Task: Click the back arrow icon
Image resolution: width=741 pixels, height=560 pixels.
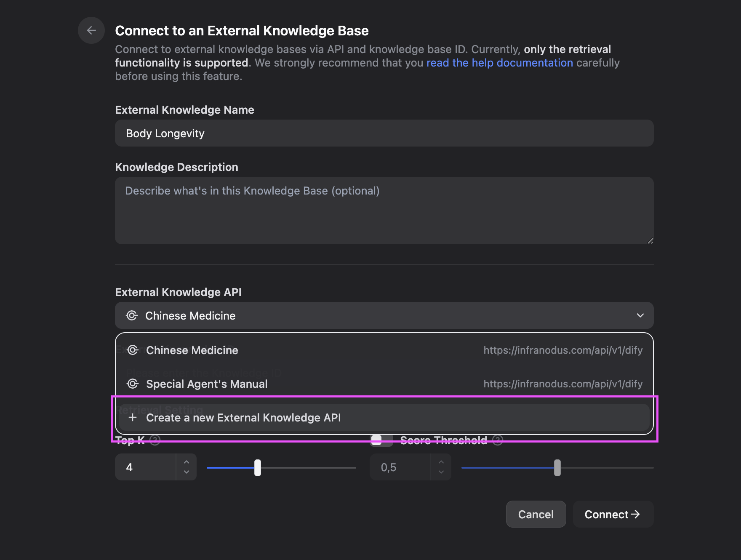Action: [91, 30]
